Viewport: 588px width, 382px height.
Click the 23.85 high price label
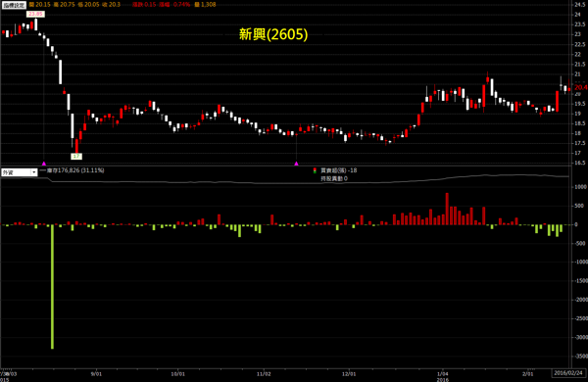[x=35, y=14]
